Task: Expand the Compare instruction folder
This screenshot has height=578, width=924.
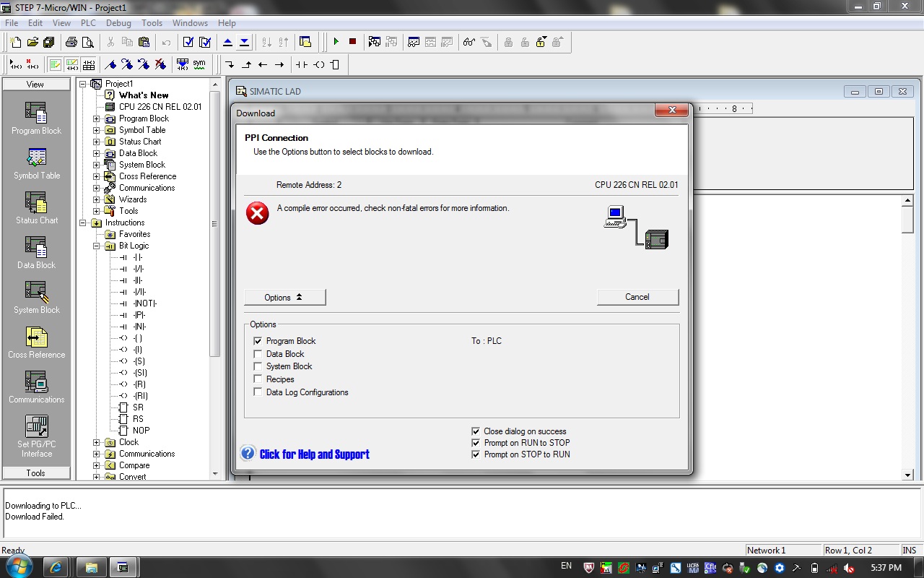Action: (97, 465)
